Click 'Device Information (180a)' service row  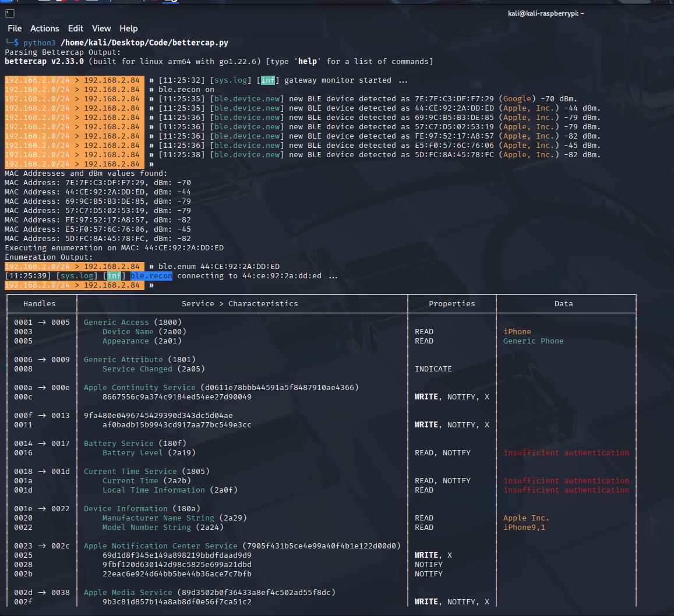click(x=142, y=509)
